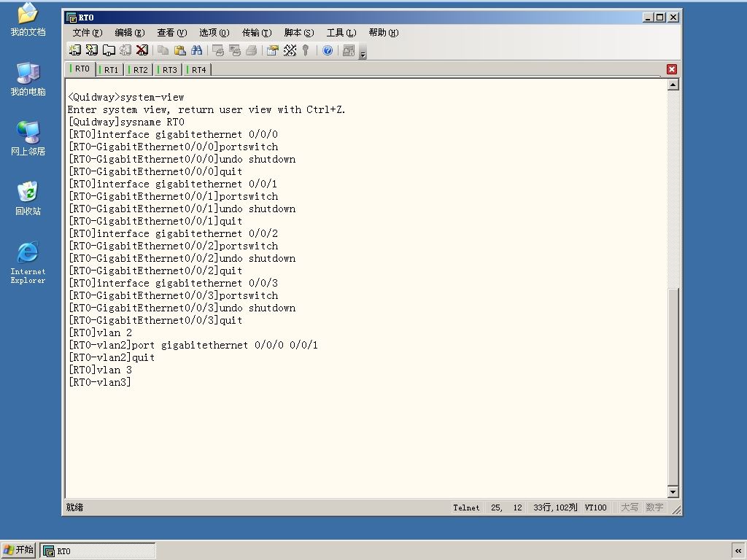Viewport: 747px width, 560px height.
Task: Switch to the RT1 session tab
Action: click(x=109, y=69)
